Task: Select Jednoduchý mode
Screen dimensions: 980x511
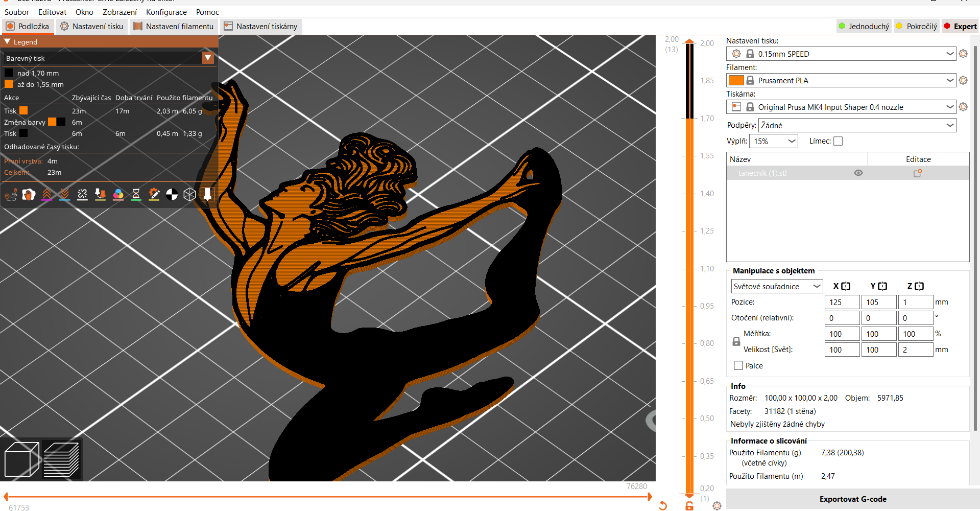Action: click(x=864, y=27)
